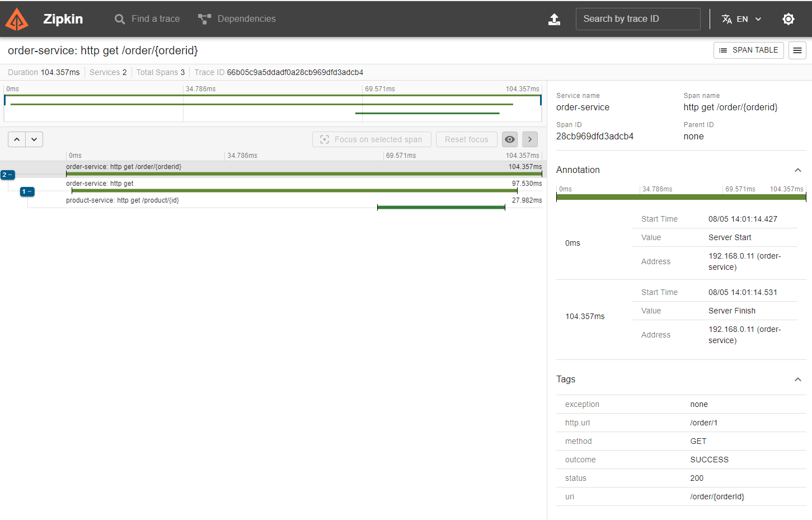Click the Zipkin logo icon
812x520 pixels.
17,19
